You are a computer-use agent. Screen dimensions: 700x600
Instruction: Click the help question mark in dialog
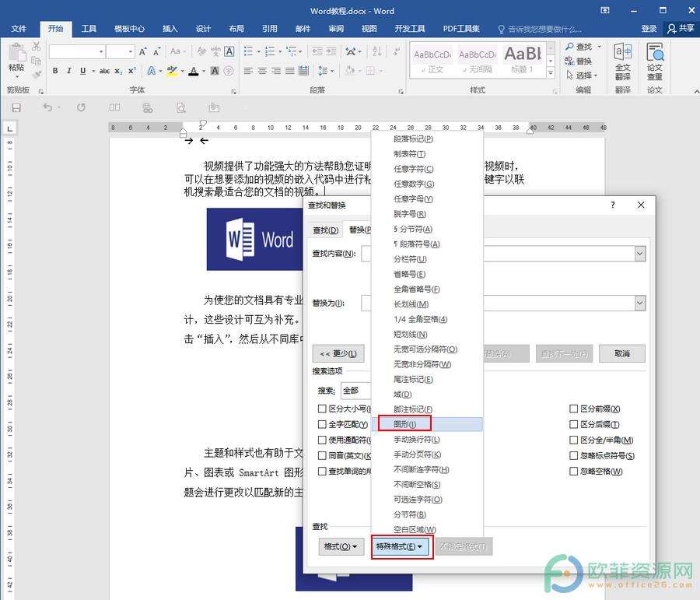[x=613, y=205]
